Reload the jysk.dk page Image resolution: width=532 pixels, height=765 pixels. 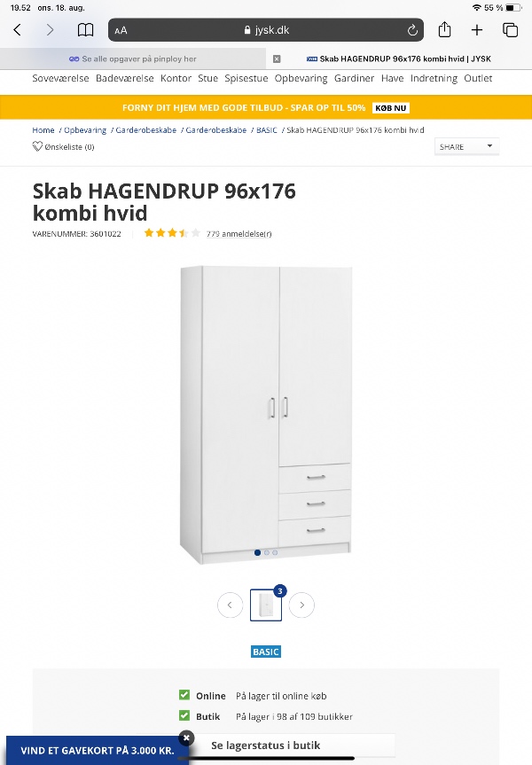tap(412, 30)
